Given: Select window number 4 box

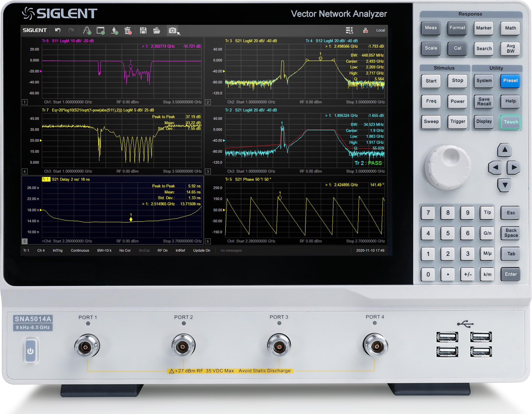Looking at the screenshot, I should [x=25, y=171].
